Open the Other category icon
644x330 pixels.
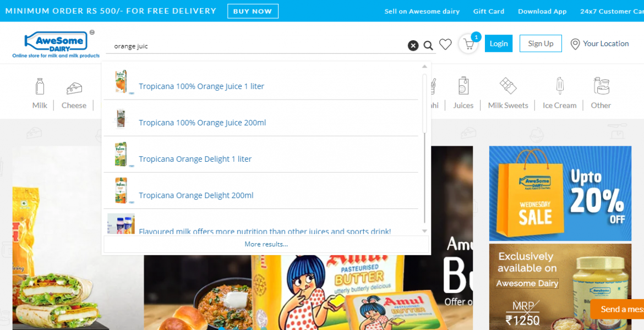coord(601,86)
